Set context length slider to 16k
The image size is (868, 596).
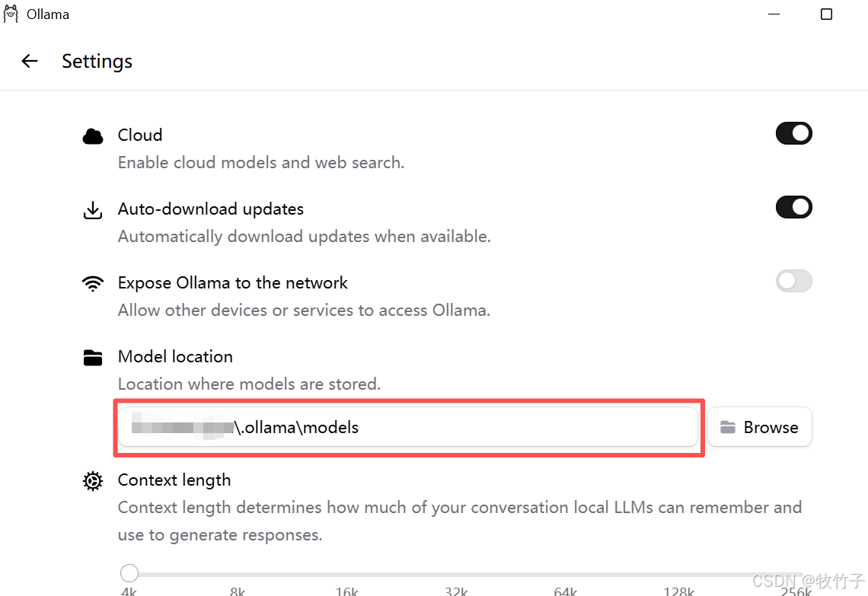pyautogui.click(x=348, y=574)
